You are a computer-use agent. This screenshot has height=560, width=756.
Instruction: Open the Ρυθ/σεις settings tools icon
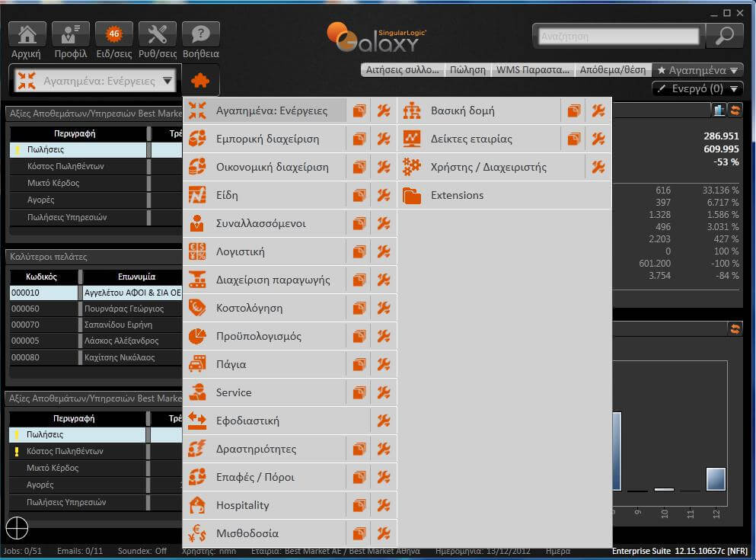click(x=158, y=35)
